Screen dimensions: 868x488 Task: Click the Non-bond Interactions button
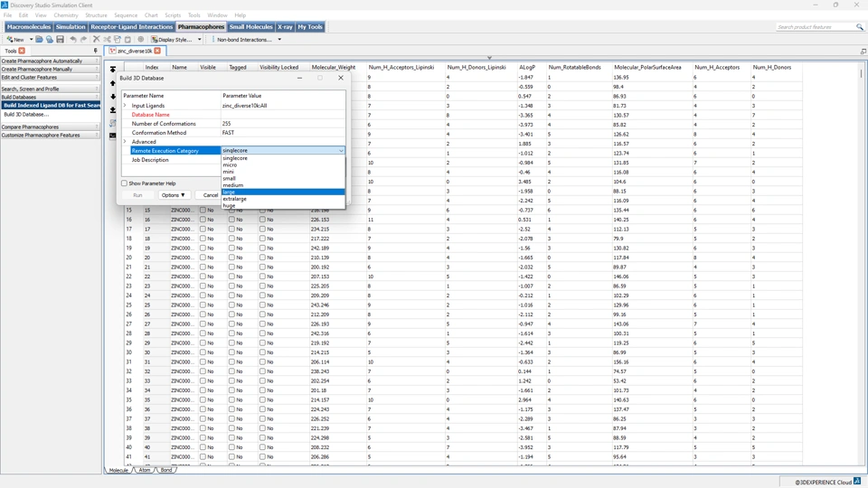244,39
